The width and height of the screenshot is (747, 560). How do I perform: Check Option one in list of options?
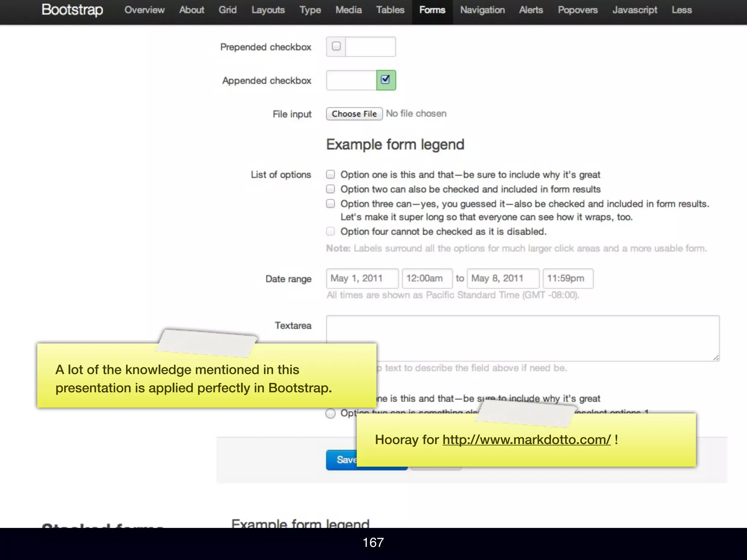(330, 174)
